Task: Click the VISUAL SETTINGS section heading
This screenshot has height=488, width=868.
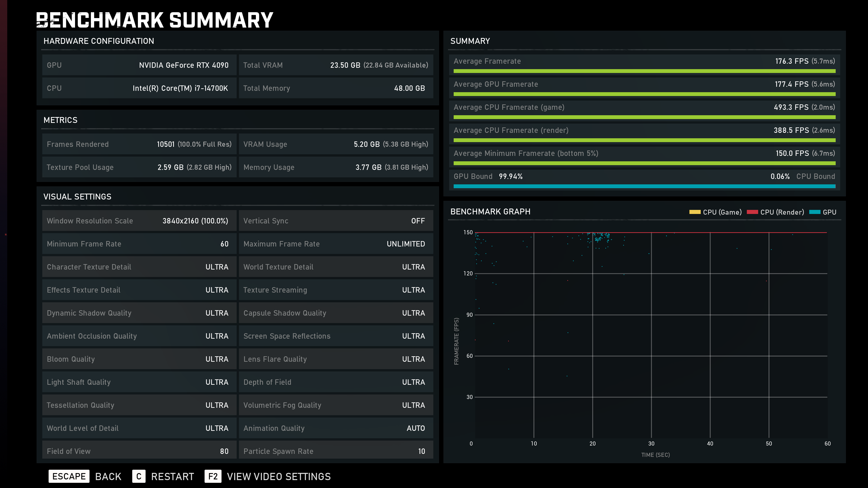Action: 77,197
